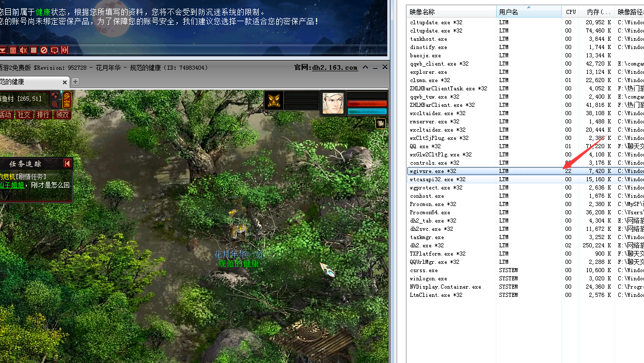Click the magnifier zoom icon under world map
The width and height of the screenshot is (644, 363).
click(55, 104)
